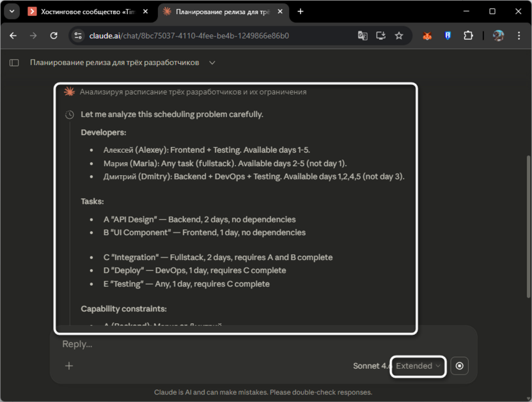Stop the response generation button
The width and height of the screenshot is (532, 402).
click(459, 366)
